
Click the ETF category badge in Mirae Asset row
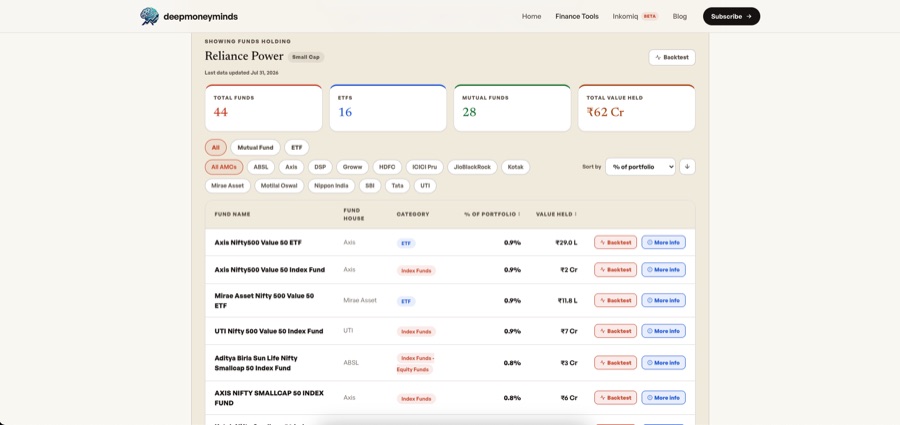click(406, 301)
